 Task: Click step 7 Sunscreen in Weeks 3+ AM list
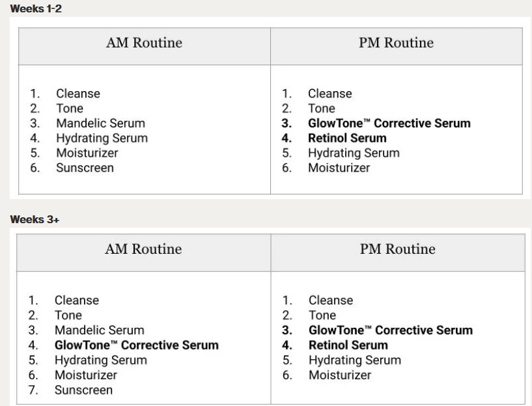(x=83, y=390)
